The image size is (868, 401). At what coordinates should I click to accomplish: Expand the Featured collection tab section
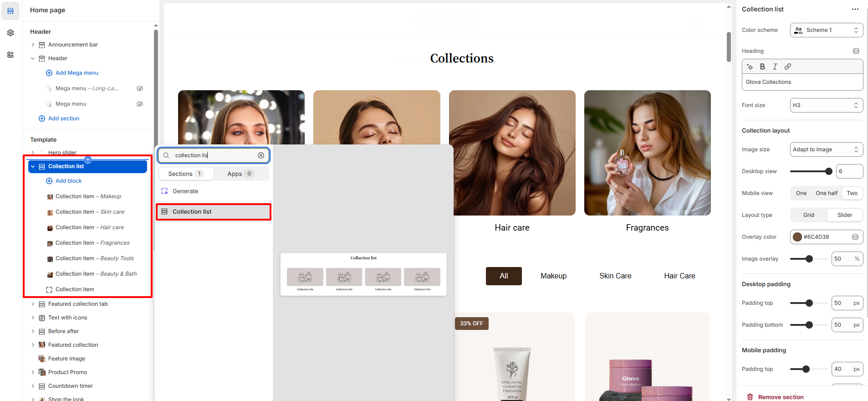click(33, 304)
